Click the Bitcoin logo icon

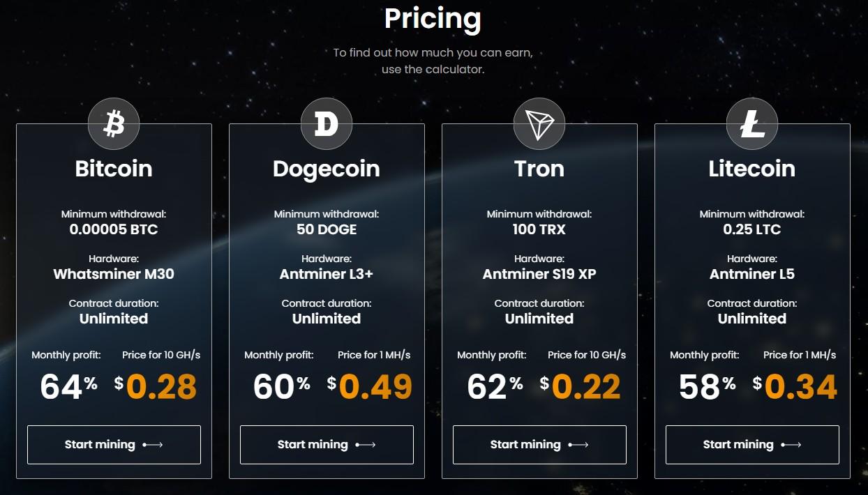click(114, 124)
